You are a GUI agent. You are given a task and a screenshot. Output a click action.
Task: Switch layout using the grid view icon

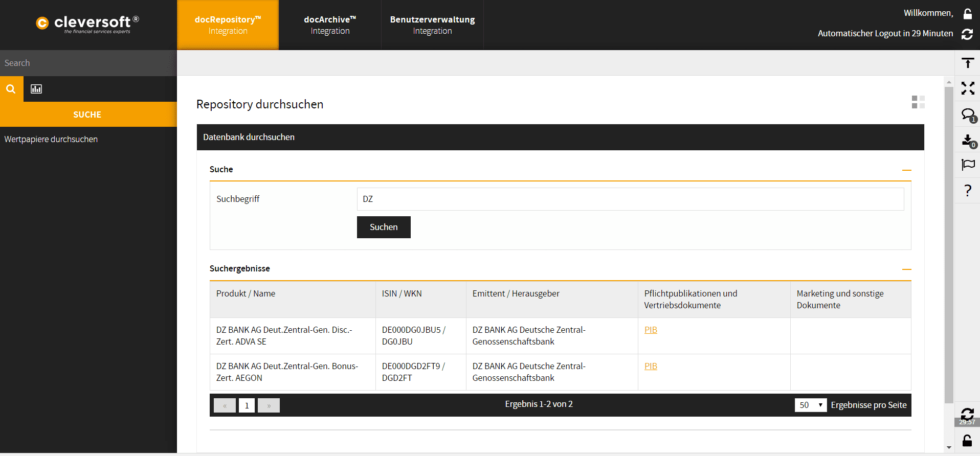(x=918, y=102)
